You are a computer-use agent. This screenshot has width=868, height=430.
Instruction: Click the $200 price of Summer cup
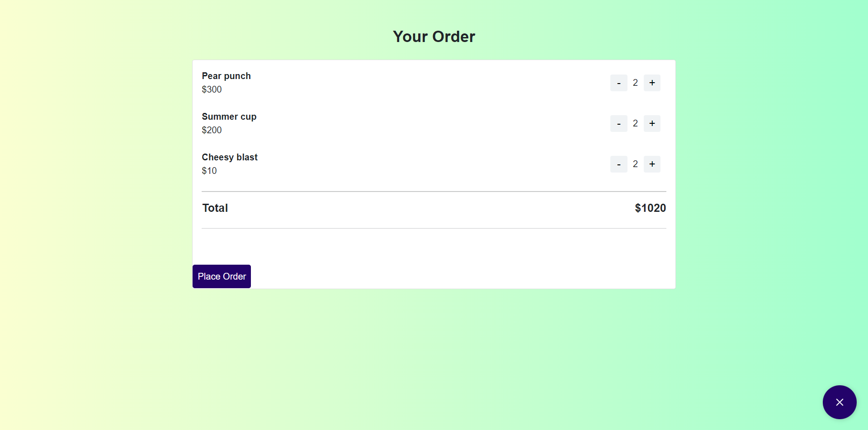coord(212,130)
